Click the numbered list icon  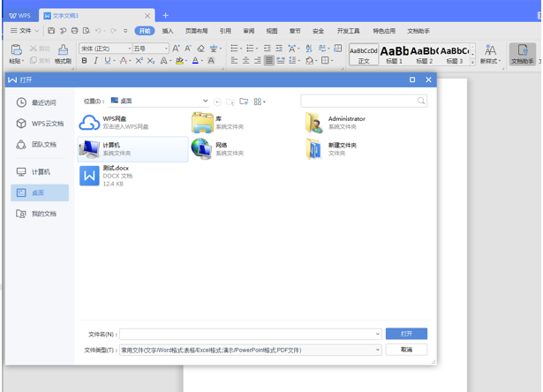pos(250,49)
